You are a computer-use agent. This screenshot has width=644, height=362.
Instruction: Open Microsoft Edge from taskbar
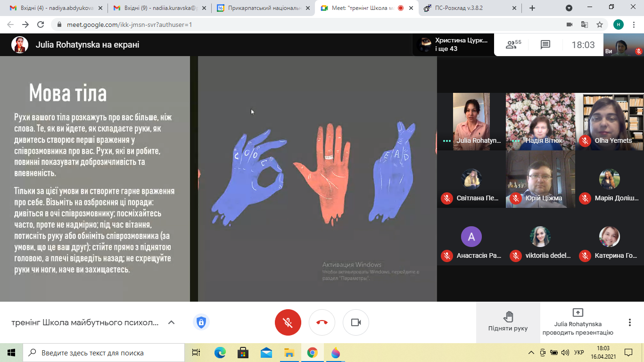(220, 353)
